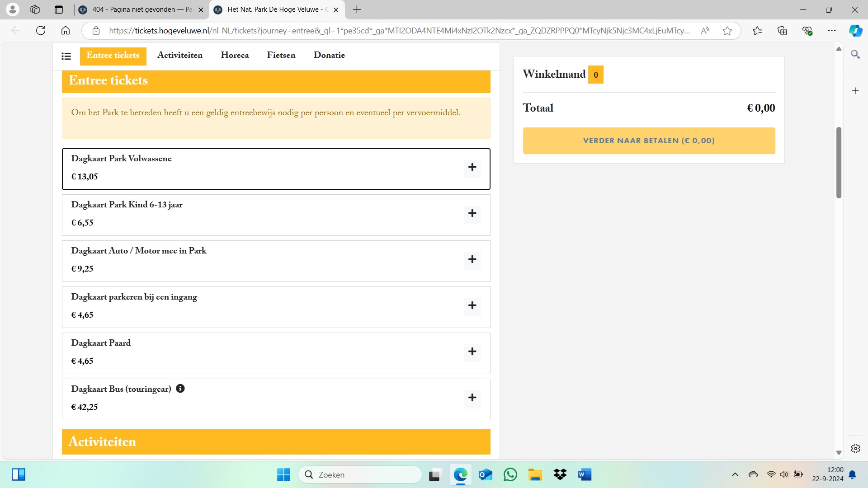
Task: Open Edge Settings and more menu
Action: click(x=832, y=31)
